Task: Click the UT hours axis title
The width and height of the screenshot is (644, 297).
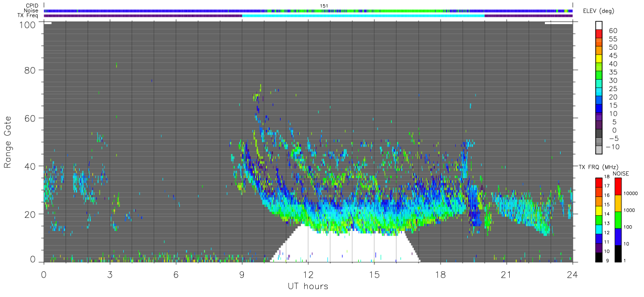Action: (308, 286)
